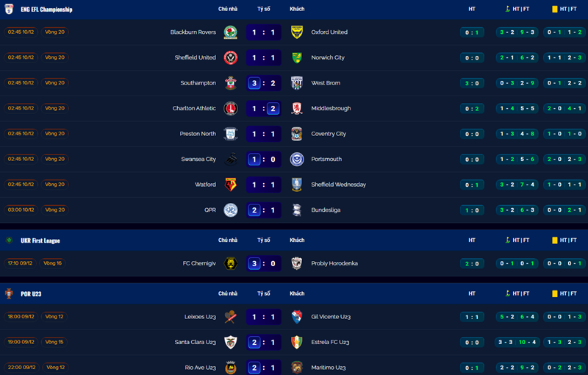Open the Southampton vs West Brom 3:2 score
The image size is (588, 375).
(x=263, y=83)
